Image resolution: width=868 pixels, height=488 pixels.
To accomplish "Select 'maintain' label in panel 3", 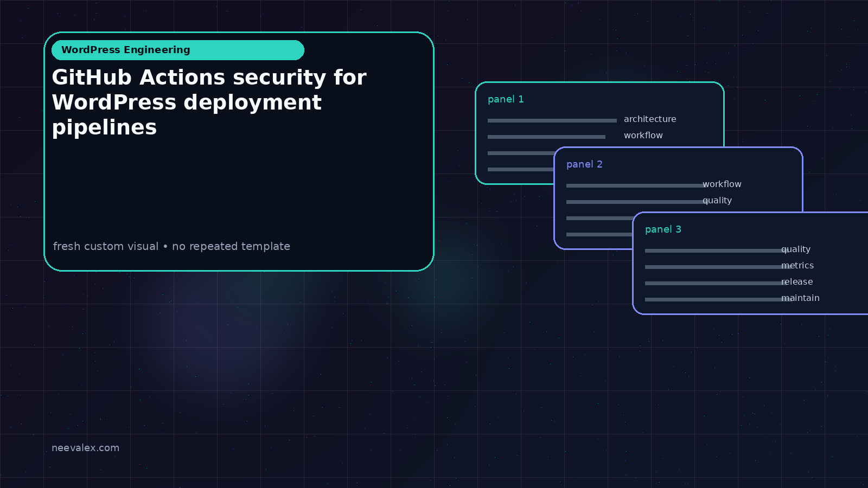I will tap(800, 298).
